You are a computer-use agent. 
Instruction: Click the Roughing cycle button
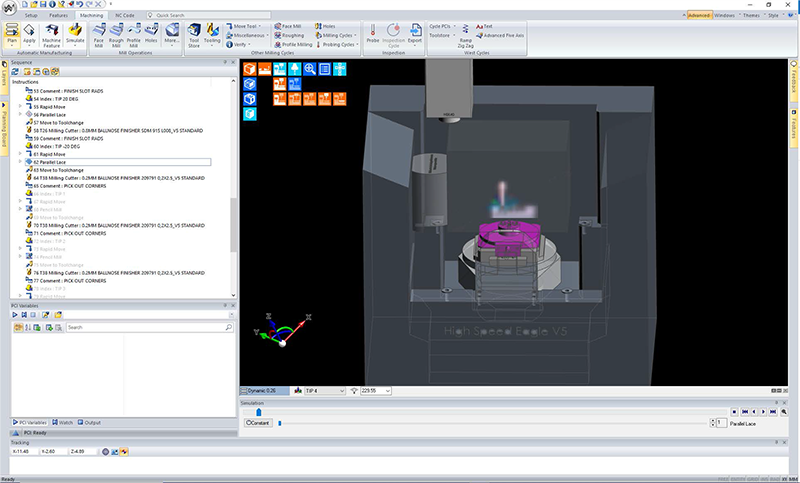point(289,35)
